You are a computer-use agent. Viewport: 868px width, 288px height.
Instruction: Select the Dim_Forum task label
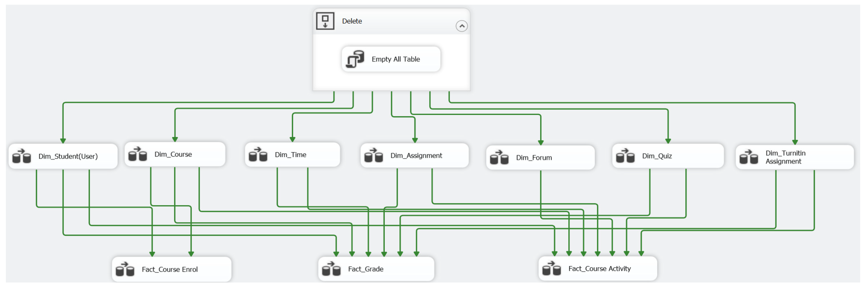[x=534, y=158]
